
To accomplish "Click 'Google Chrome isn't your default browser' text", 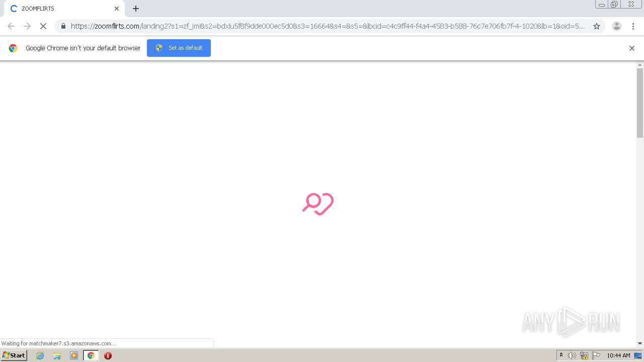I will pyautogui.click(x=83, y=48).
